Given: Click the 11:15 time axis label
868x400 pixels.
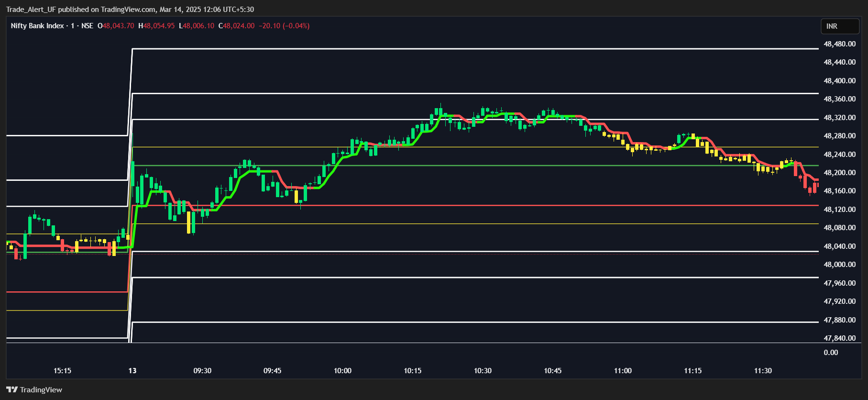Looking at the screenshot, I should pos(693,371).
